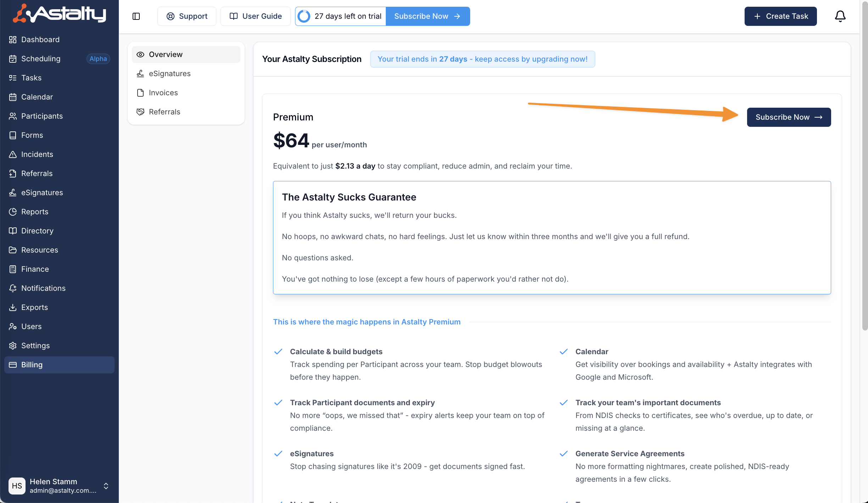Viewport: 868px width, 503px height.
Task: Click the handshake Referrals icon in submenu
Action: (140, 112)
